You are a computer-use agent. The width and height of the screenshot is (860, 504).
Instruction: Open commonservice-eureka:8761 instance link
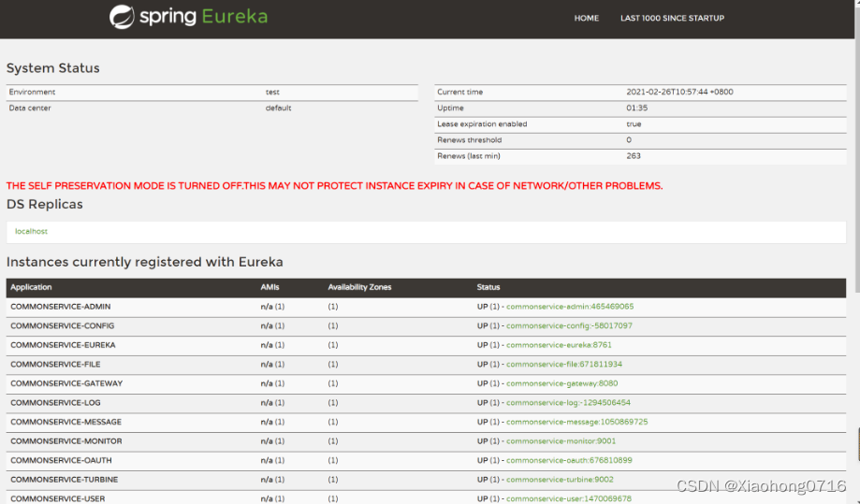tap(559, 345)
